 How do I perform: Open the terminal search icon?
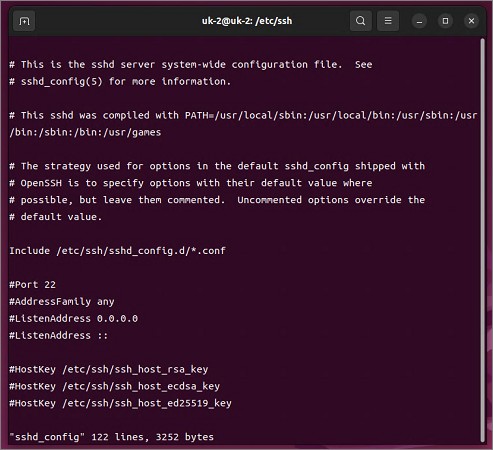coord(361,21)
